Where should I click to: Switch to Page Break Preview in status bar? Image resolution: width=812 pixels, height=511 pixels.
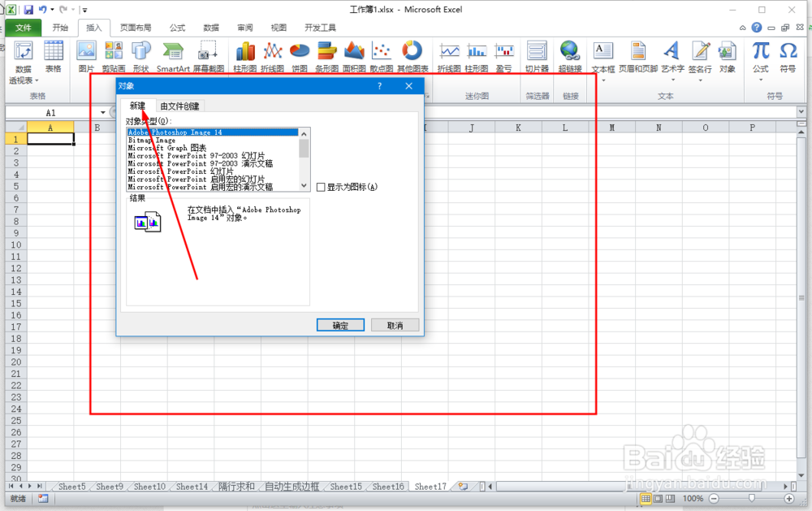(670, 499)
